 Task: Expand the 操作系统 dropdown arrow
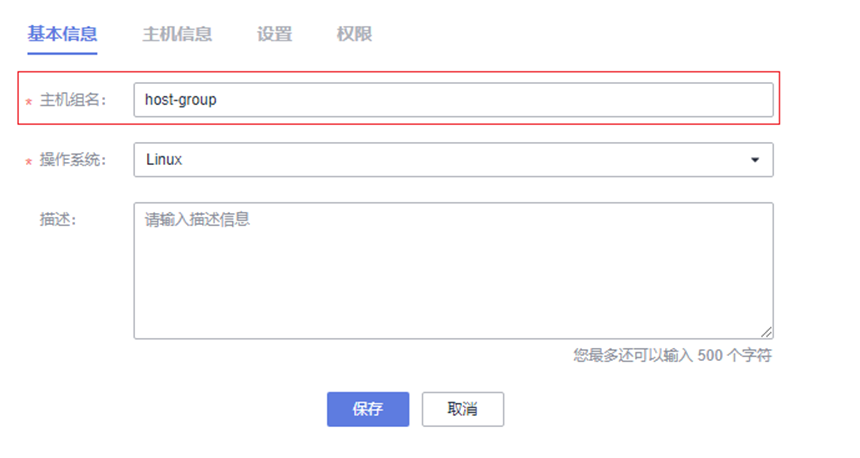click(x=755, y=160)
